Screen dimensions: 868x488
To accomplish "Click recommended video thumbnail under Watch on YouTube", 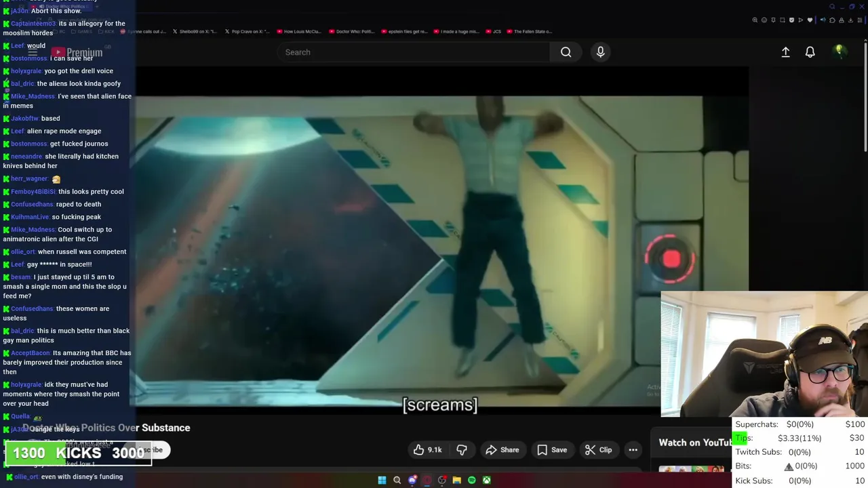I will pos(692,468).
